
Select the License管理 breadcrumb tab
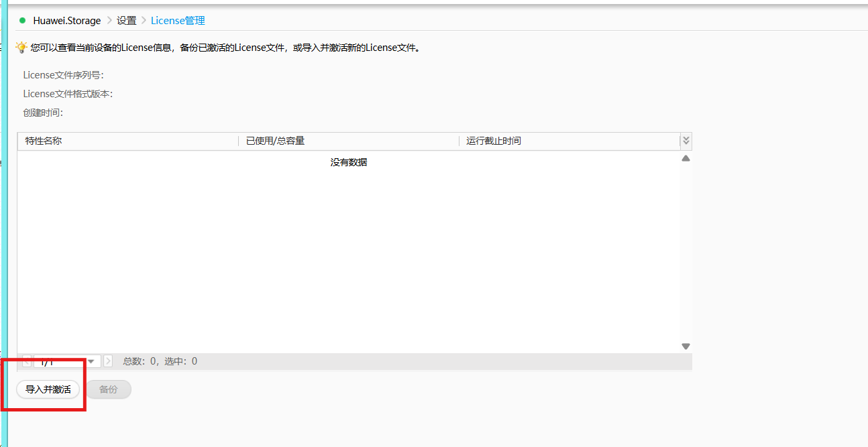[x=178, y=20]
